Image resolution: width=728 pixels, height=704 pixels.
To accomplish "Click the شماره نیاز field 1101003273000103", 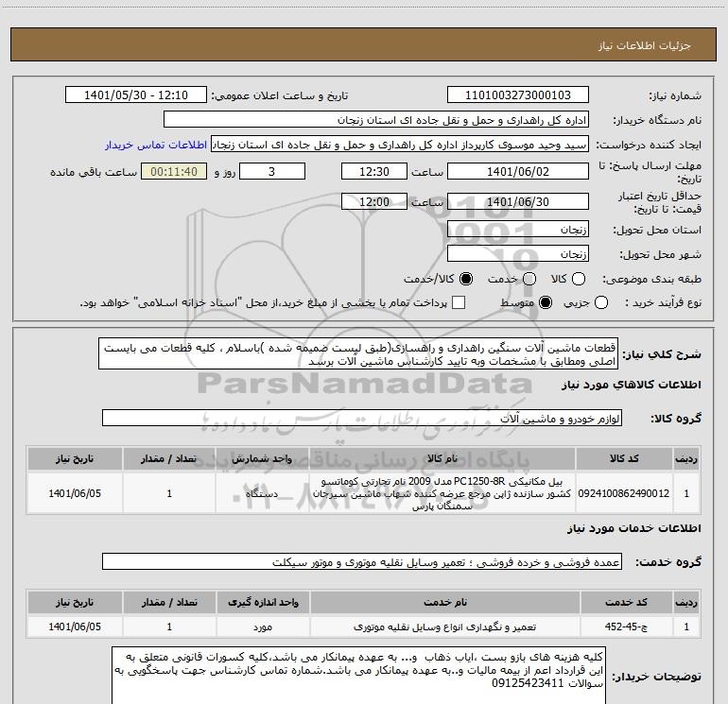I will click(x=518, y=95).
